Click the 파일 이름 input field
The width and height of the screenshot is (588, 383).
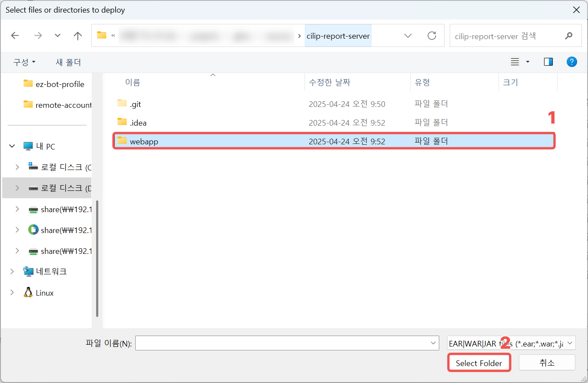click(x=287, y=343)
